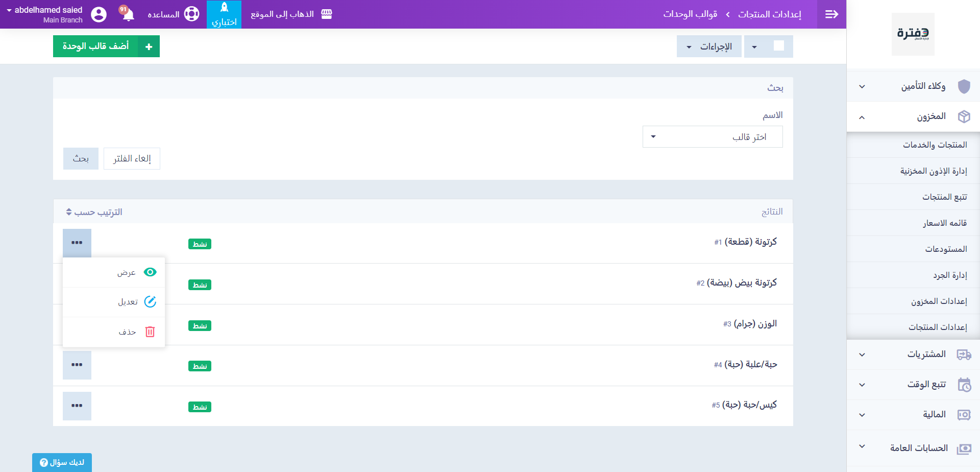
Task: Open المنتجات والخدمات in the sidebar
Action: (914, 145)
